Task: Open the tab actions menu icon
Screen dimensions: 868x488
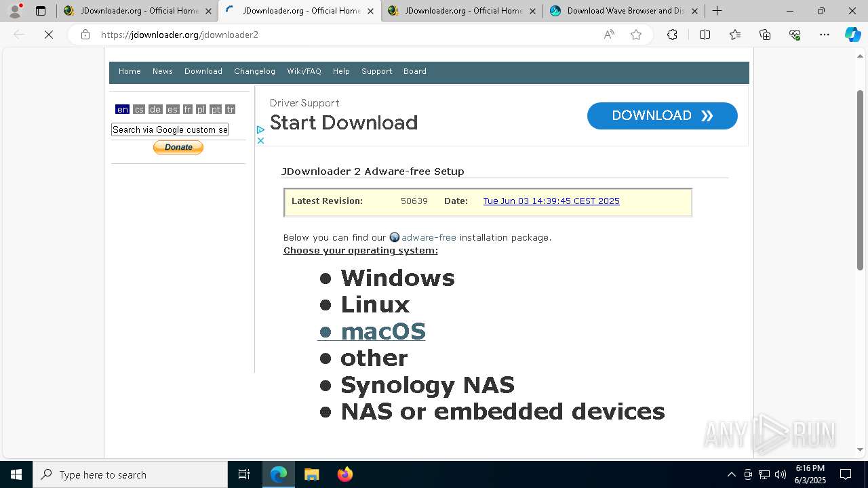Action: pyautogui.click(x=41, y=11)
